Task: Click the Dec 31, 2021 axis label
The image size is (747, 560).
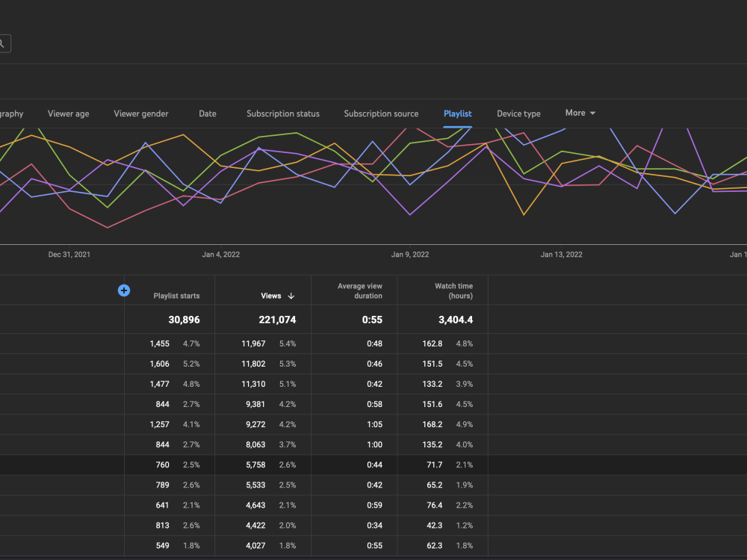Action: point(69,255)
